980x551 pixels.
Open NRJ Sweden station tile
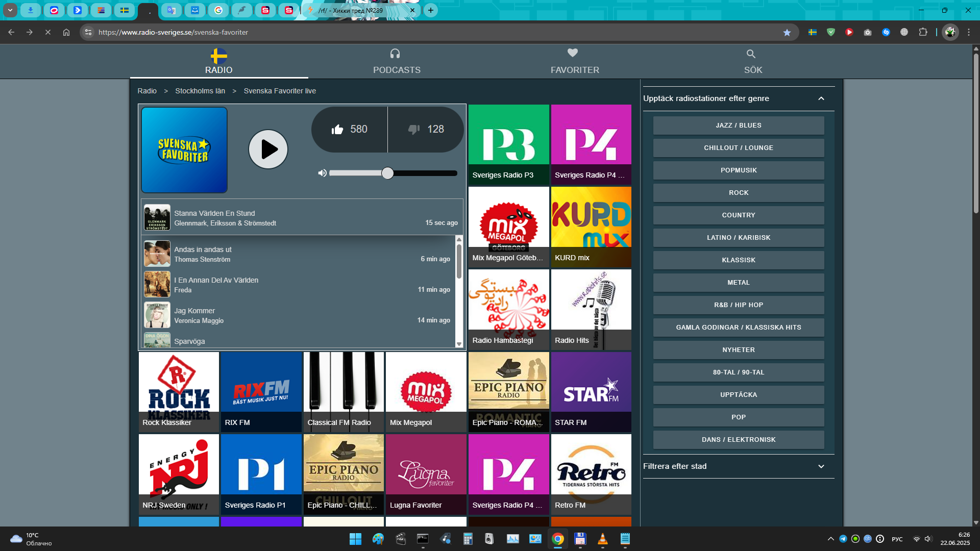179,474
